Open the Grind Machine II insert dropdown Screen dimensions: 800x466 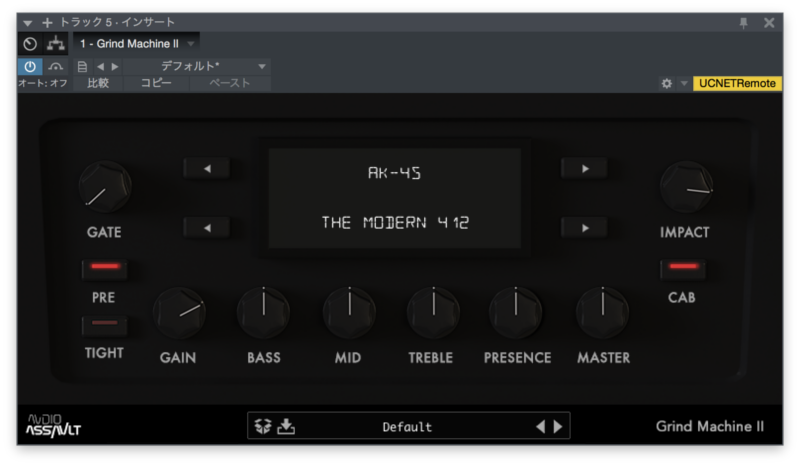(136, 44)
